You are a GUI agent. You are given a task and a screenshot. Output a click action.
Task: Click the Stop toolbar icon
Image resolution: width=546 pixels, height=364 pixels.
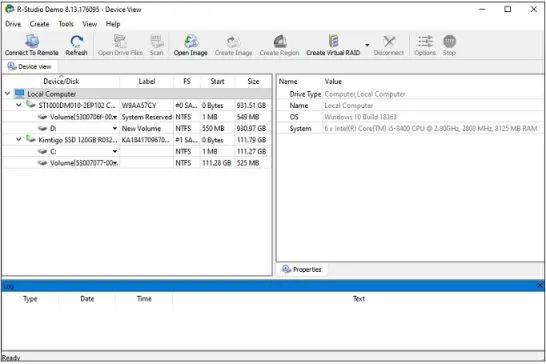(449, 41)
